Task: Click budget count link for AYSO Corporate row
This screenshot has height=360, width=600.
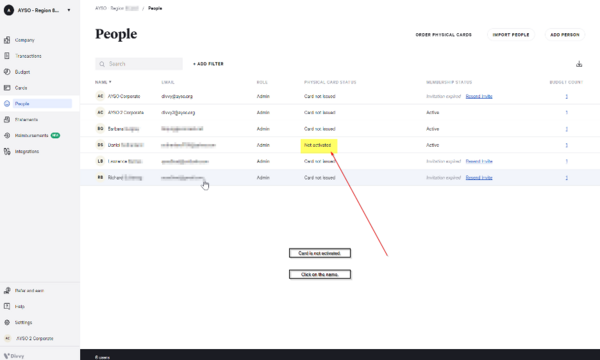Action: tap(566, 96)
